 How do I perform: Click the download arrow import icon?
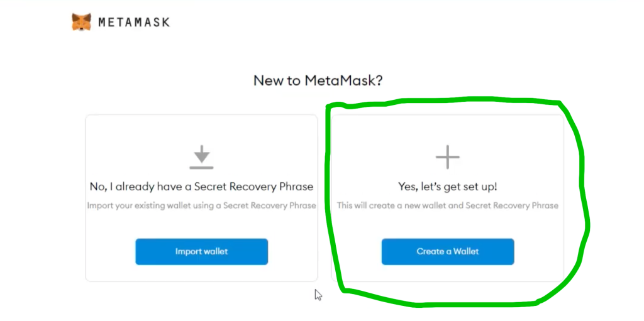coord(201,153)
